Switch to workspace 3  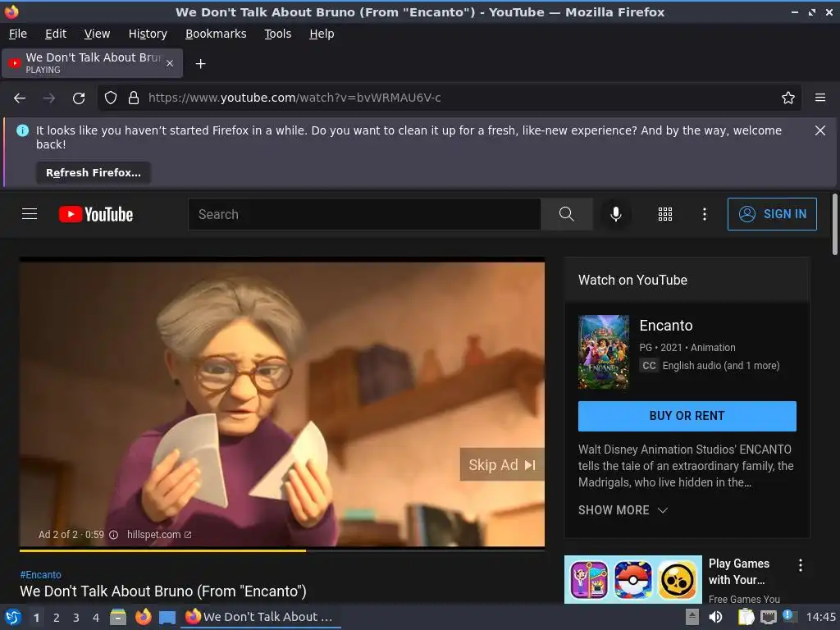76,618
